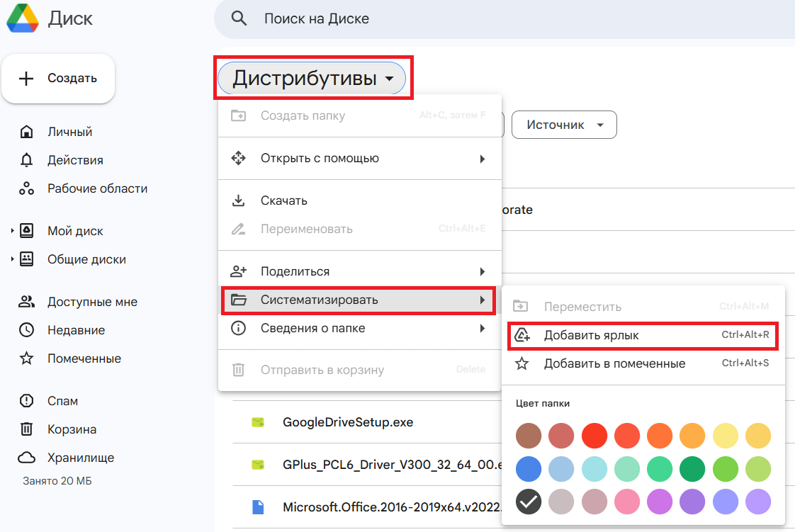Click the Google Drive logo icon
The width and height of the screenshot is (795, 532).
click(22, 18)
